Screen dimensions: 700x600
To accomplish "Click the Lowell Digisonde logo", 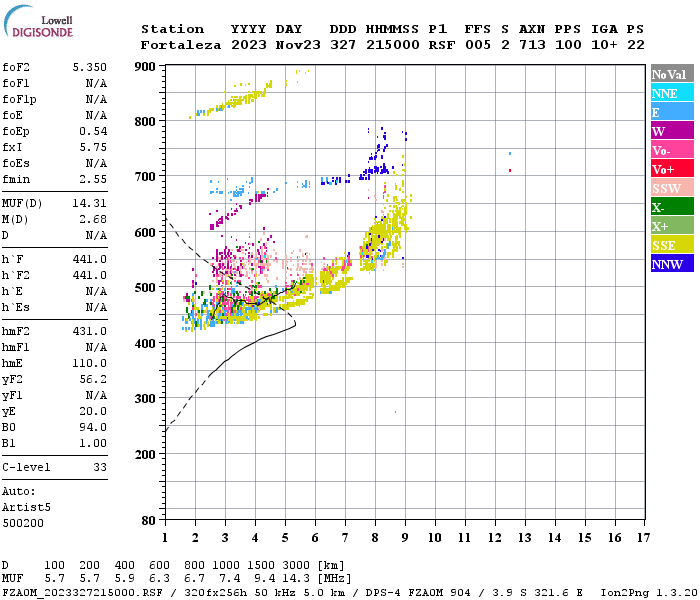I will [x=38, y=22].
